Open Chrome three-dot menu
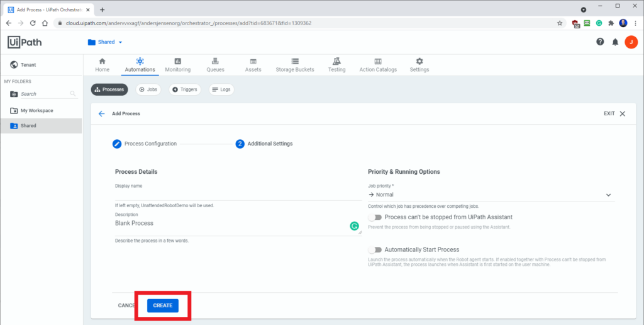This screenshot has height=325, width=644. 635,23
